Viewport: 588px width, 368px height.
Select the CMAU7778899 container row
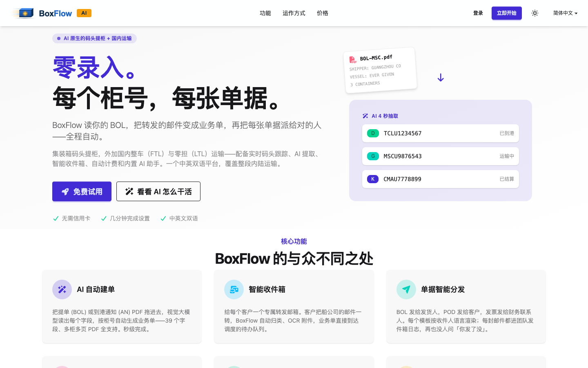click(x=441, y=179)
